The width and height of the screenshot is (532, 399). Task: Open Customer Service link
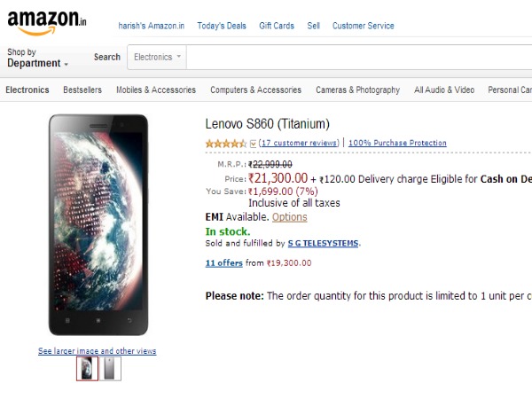pyautogui.click(x=364, y=26)
